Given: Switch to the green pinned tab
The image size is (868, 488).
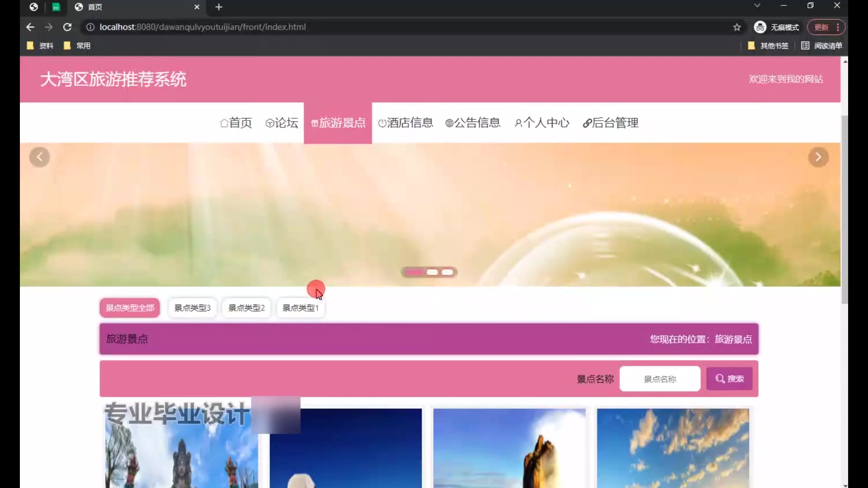Looking at the screenshot, I should tap(56, 7).
